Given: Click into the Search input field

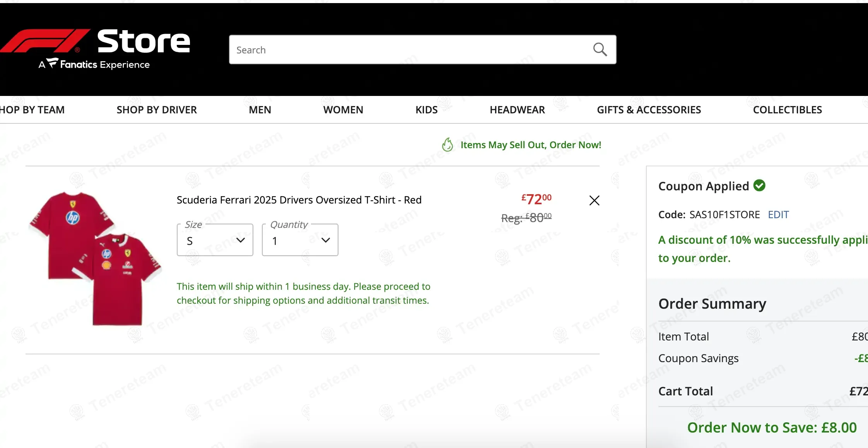Looking at the screenshot, I should 410,50.
